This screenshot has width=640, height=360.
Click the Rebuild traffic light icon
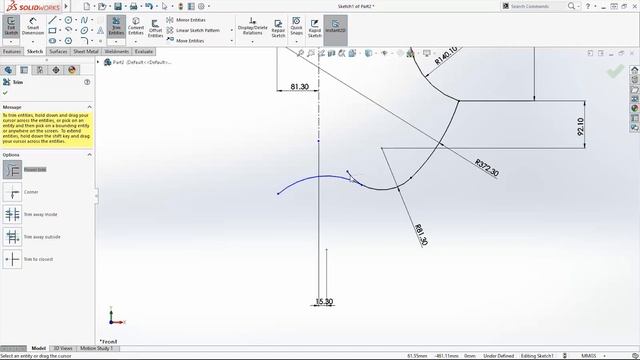(x=180, y=6)
